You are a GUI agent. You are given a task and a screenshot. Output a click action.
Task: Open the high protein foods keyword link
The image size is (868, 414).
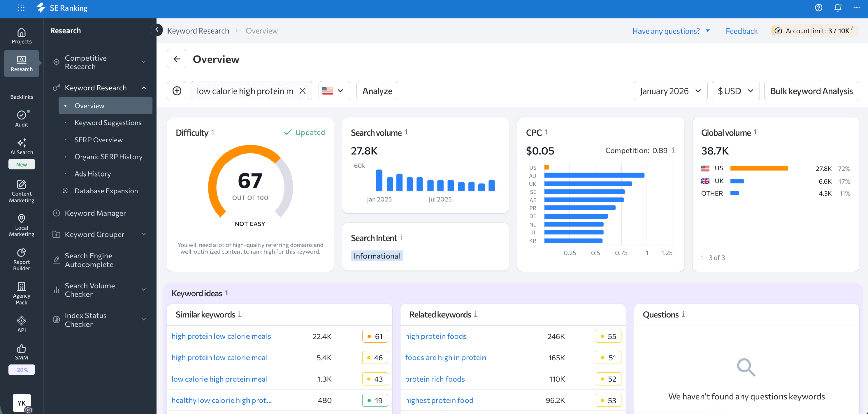point(436,336)
